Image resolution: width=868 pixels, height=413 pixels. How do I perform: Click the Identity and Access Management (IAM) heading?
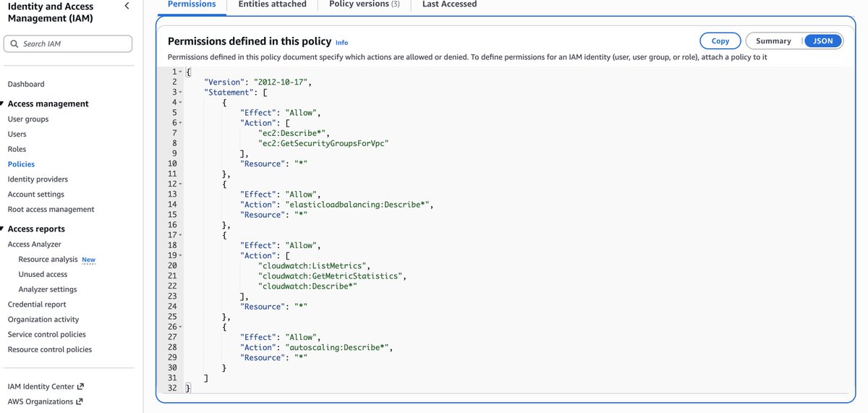(50, 12)
